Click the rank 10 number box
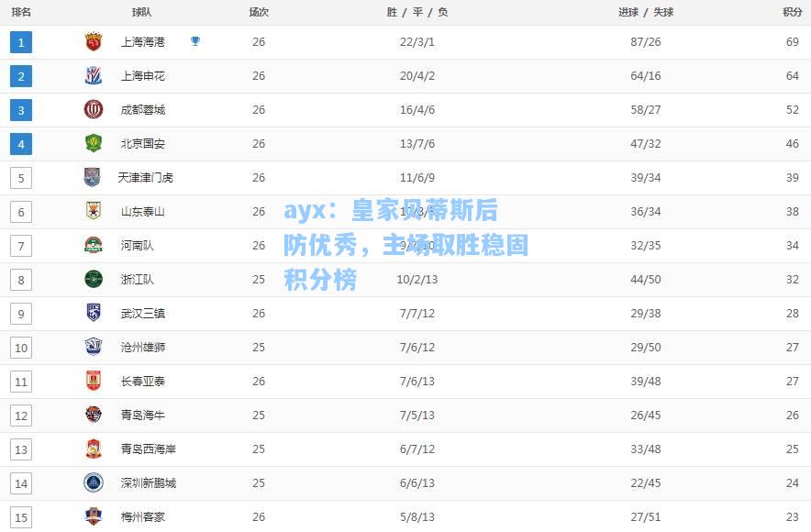Screen dimensions: 811x532 coord(21,348)
